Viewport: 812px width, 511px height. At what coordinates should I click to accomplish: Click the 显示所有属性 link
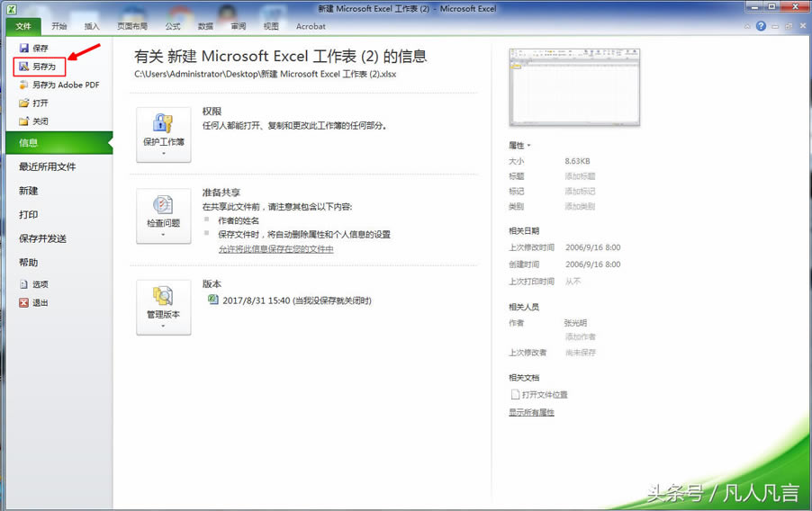[x=531, y=412]
